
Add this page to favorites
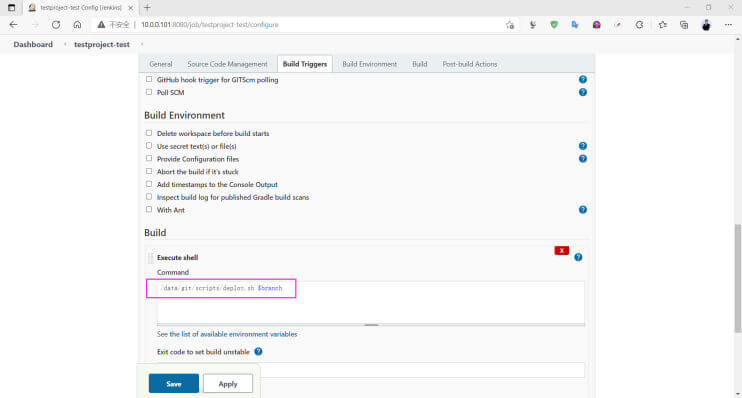(x=510, y=25)
